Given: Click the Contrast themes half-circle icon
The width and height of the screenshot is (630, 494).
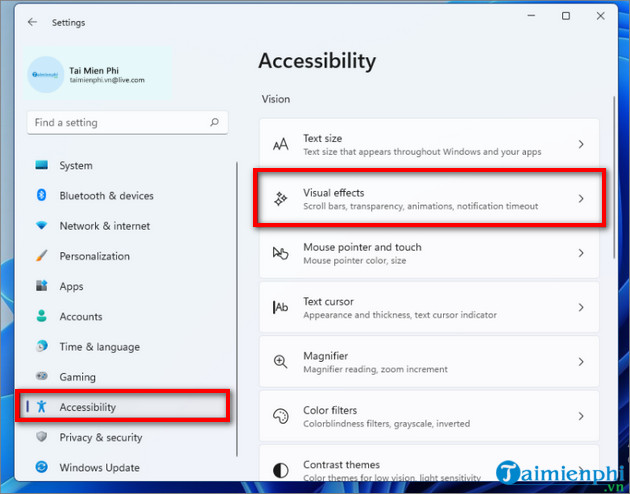Looking at the screenshot, I should [x=280, y=470].
